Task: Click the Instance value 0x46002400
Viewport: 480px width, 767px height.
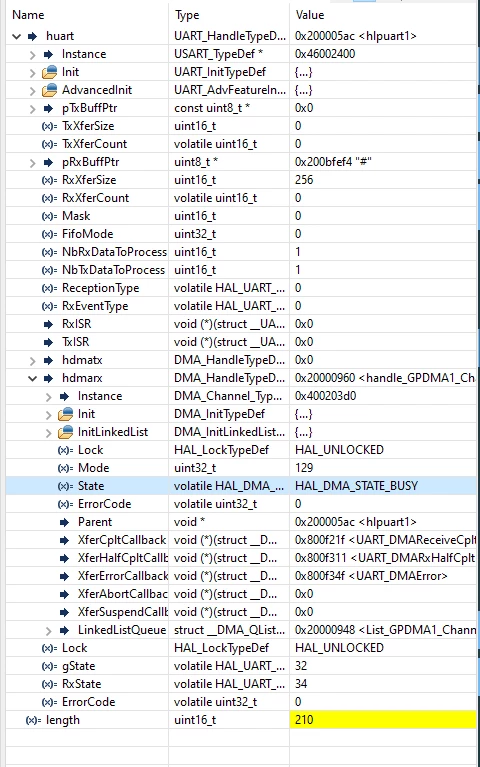Action: pos(325,54)
